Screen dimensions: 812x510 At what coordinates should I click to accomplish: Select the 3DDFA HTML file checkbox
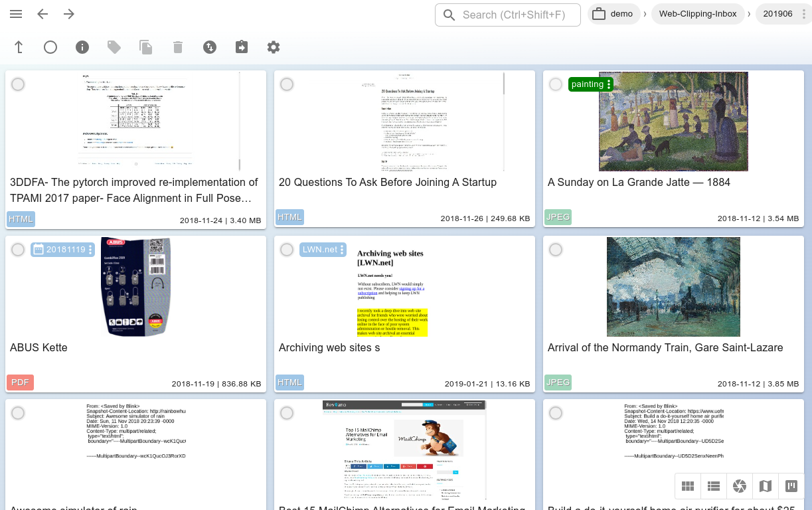[x=18, y=84]
